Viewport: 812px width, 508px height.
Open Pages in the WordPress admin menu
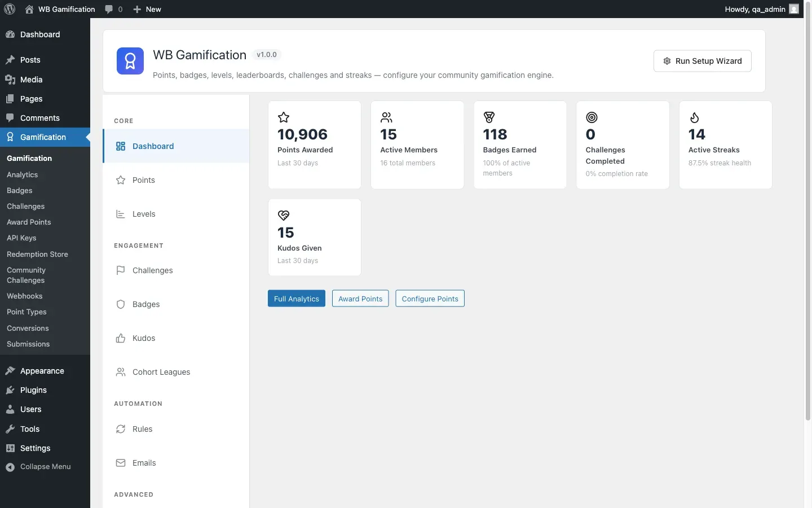(x=45, y=99)
